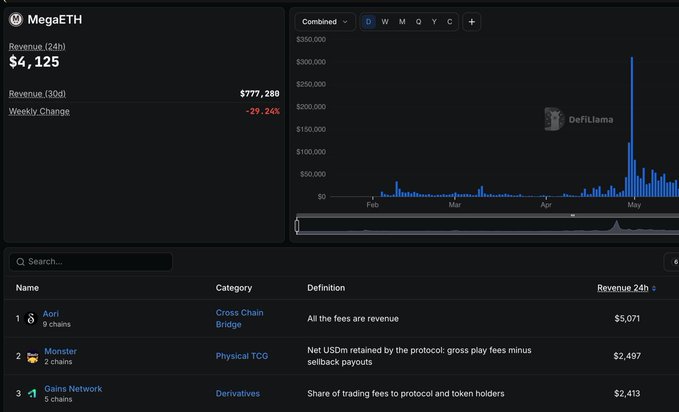Viewport: 679px width, 412px height.
Task: Open the Derivatives category link
Action: pos(238,393)
